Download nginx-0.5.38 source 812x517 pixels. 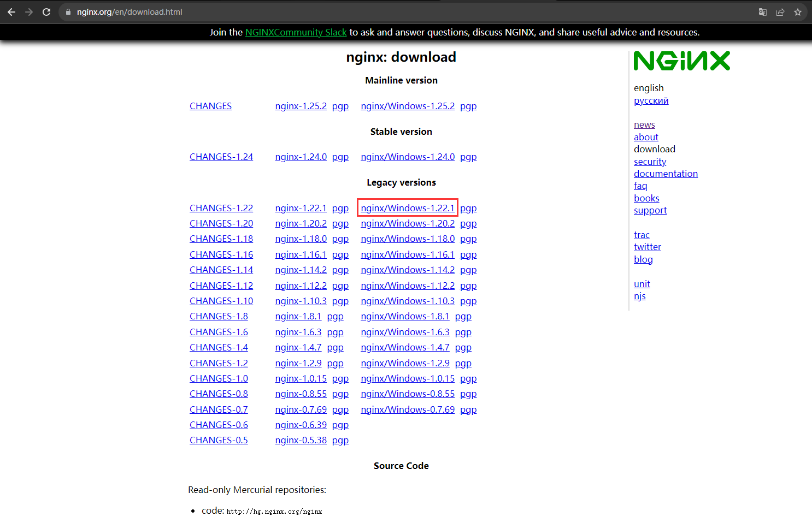pyautogui.click(x=301, y=440)
